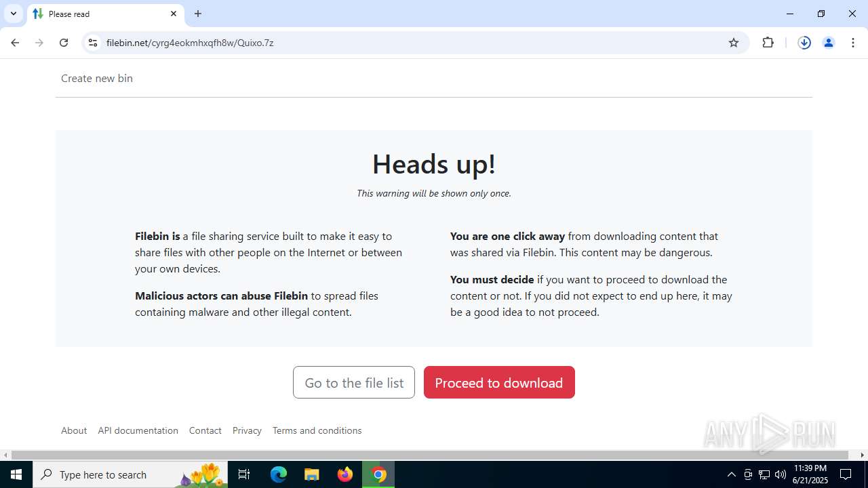Close the "Please read" tab
Image resolution: width=868 pixels, height=488 pixels.
[174, 14]
